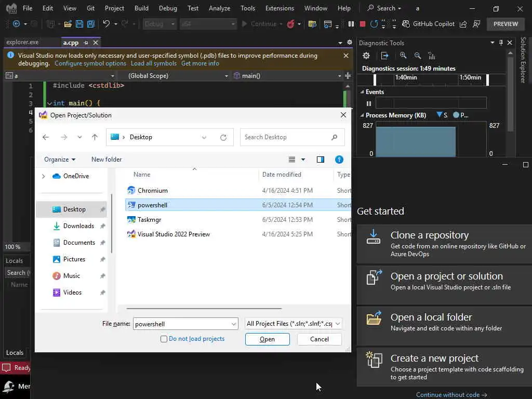
Task: Zoom out on the Diagnostic Tools timeline
Action: pyautogui.click(x=418, y=56)
